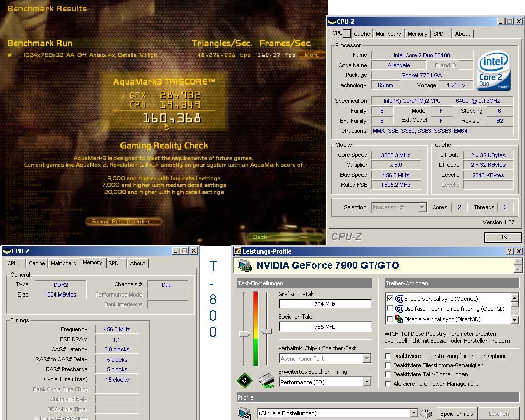The image size is (525, 420).
Task: Check Deaktiviere Fliesskomma-Genauigkeit
Action: point(388,365)
